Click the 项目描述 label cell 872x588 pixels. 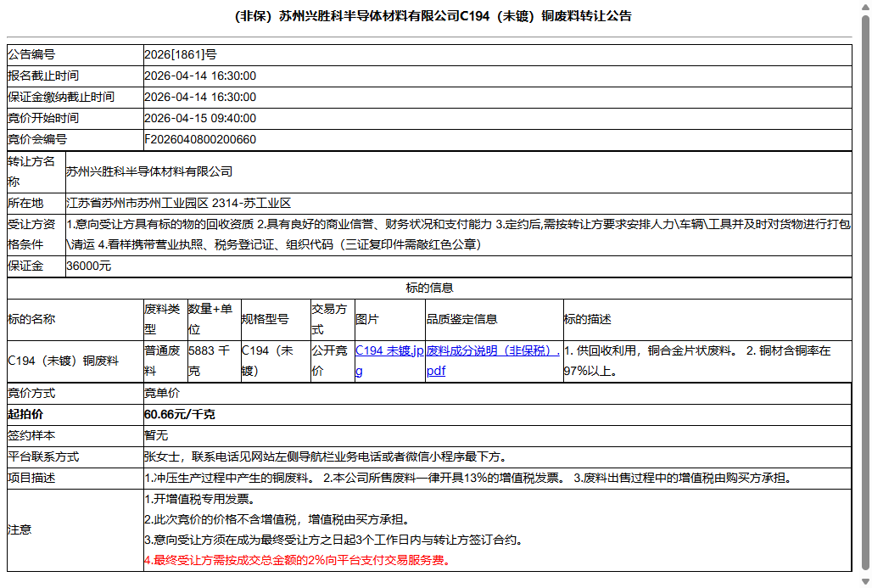tap(75, 478)
